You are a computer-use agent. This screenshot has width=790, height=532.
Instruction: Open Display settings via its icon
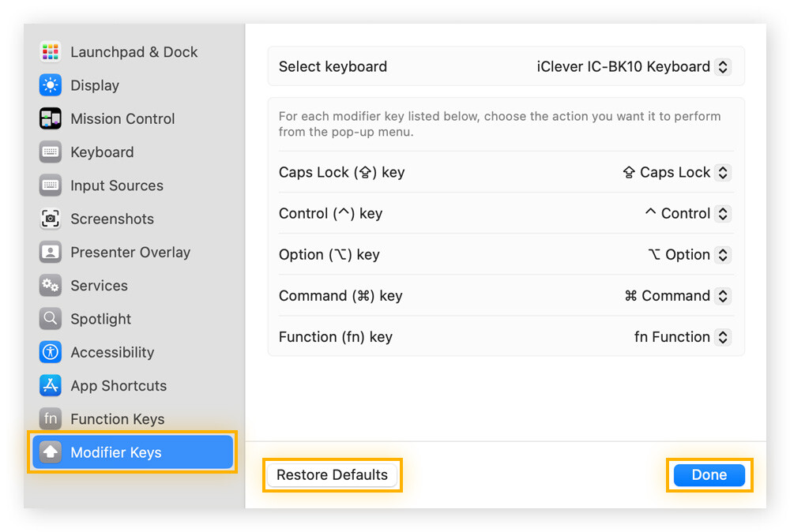[x=50, y=85]
